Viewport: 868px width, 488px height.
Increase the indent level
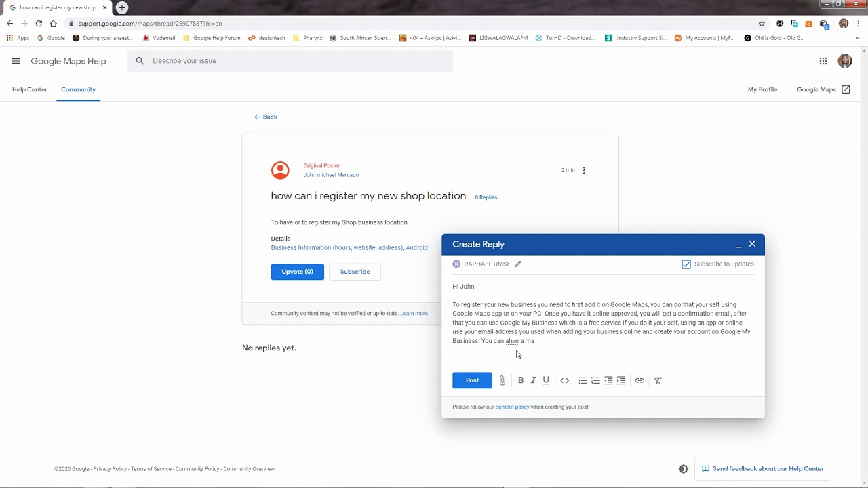(621, 381)
